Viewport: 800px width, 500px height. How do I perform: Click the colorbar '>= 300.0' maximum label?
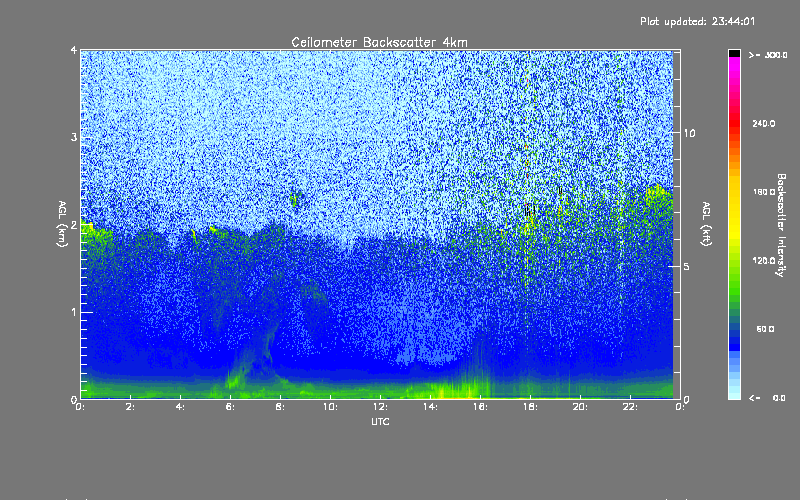tap(768, 55)
